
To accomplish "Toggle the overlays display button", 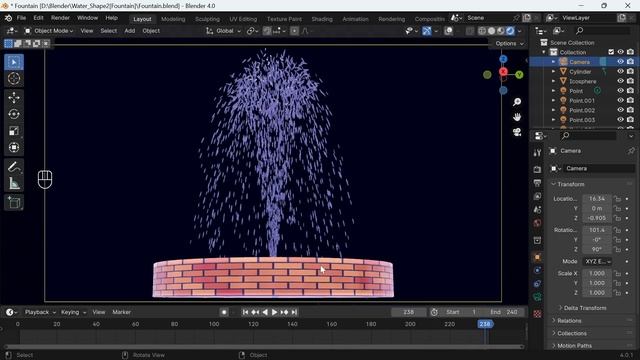I will [x=449, y=31].
